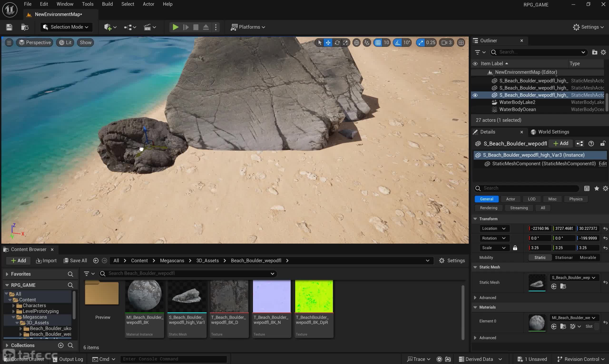This screenshot has width=609, height=364.
Task: Open the browse content icon beside save
Action: (x=25, y=27)
